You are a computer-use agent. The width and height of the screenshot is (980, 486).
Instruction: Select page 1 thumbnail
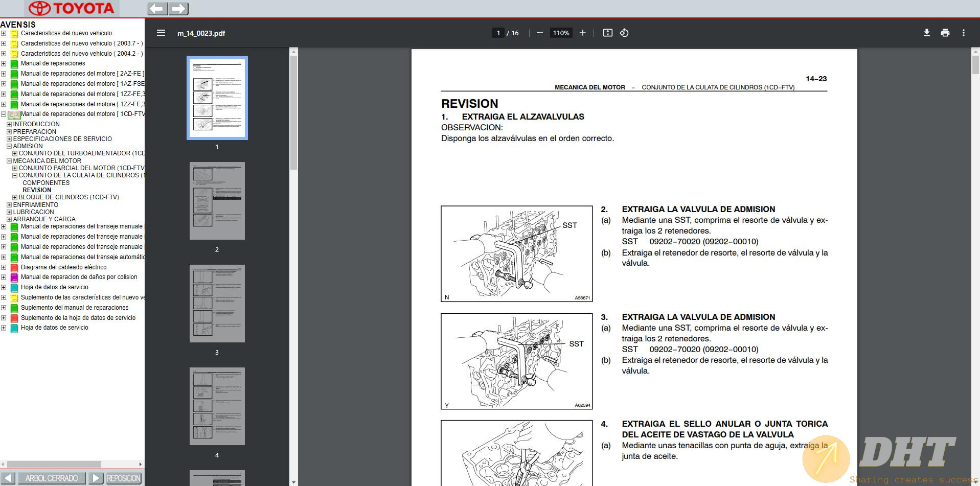pyautogui.click(x=217, y=98)
